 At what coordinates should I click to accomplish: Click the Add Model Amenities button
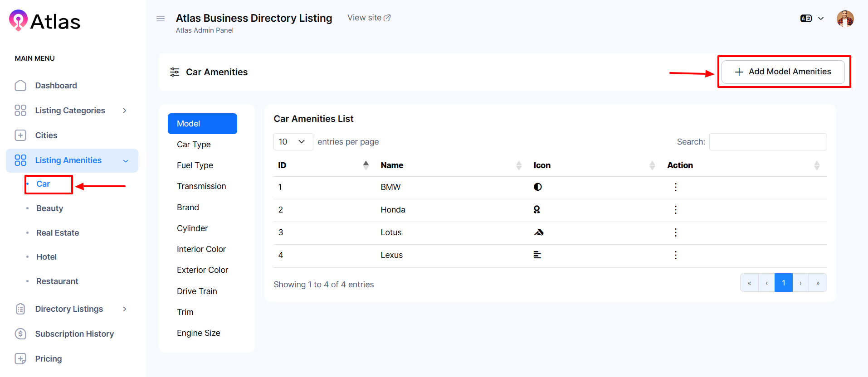[783, 72]
